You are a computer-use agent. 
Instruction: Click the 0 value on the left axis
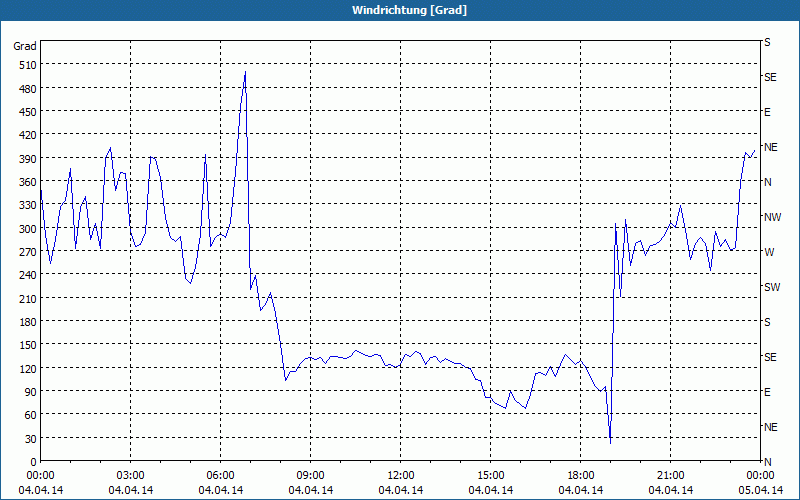pyautogui.click(x=33, y=462)
